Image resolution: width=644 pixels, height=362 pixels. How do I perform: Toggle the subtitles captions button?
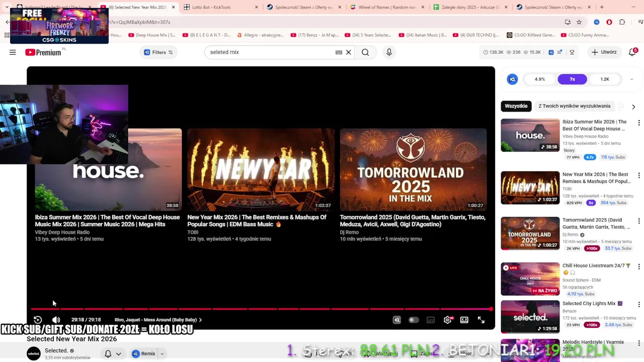coord(431,320)
